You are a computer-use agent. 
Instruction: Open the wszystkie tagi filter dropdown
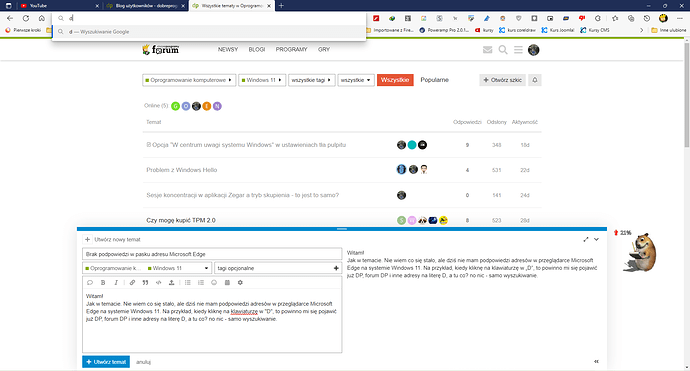[312, 80]
